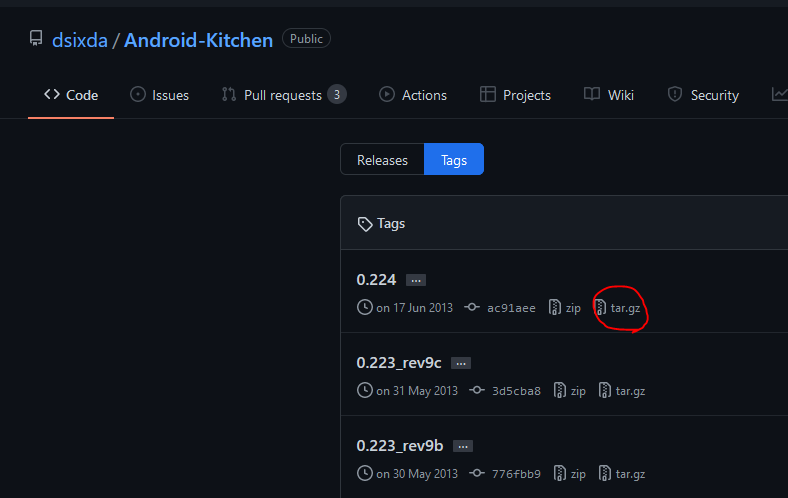The width and height of the screenshot is (788, 498).
Task: Select the Tags toggle button
Action: [454, 160]
